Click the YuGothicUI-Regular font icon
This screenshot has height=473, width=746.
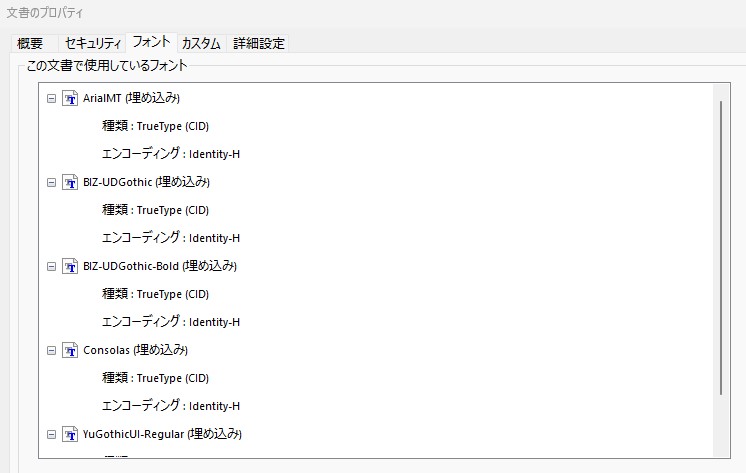pyautogui.click(x=70, y=434)
